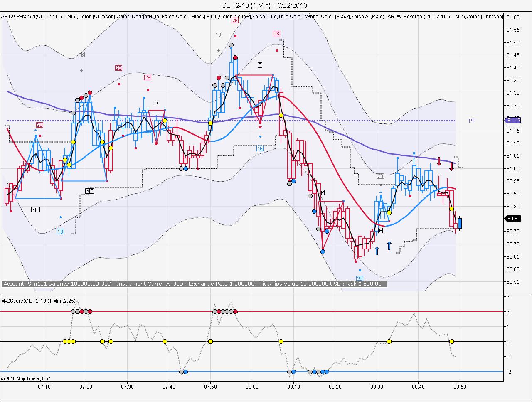Click the MP marker near 07:21
The image size is (532, 402).
(89, 191)
